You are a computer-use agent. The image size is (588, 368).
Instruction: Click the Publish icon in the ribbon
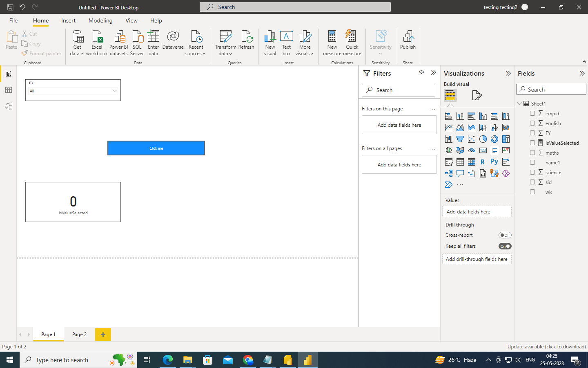coord(408,40)
